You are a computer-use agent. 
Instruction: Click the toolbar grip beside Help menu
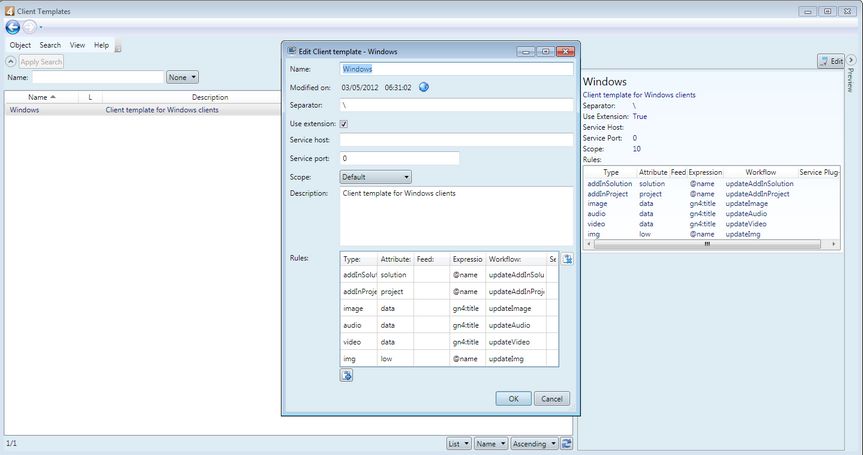click(x=118, y=47)
